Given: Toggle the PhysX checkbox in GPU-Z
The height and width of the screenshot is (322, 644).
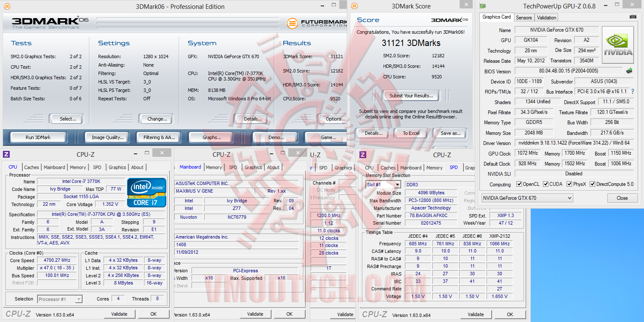Looking at the screenshot, I should pyautogui.click(x=569, y=184).
